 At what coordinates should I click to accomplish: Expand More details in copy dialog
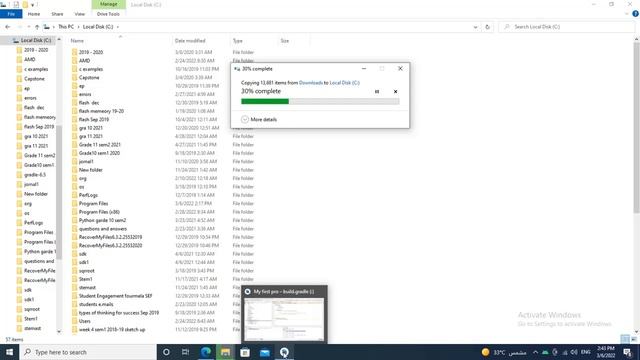pos(259,120)
